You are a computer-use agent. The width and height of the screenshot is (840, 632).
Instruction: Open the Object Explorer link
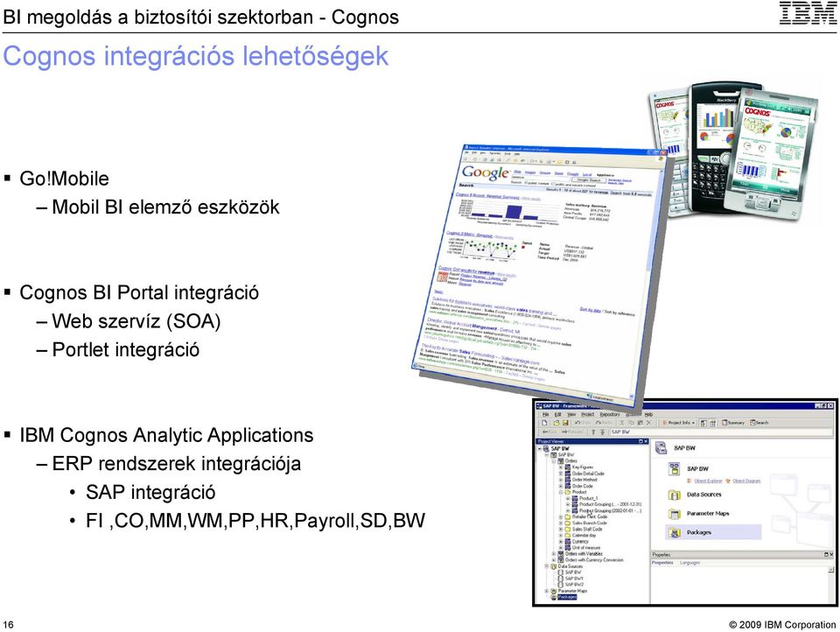tap(708, 481)
